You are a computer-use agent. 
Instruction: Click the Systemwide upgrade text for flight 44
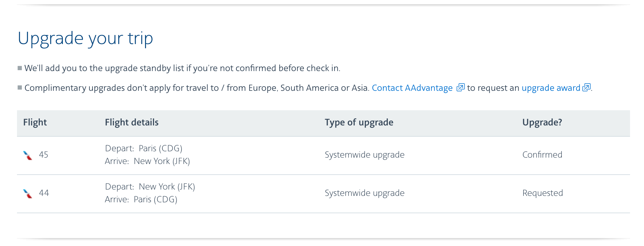(x=364, y=193)
